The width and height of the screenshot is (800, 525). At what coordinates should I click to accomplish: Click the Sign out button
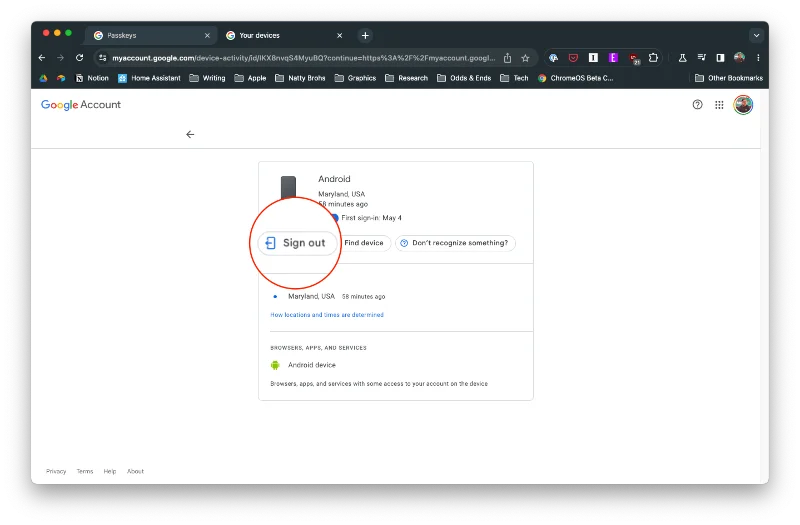(x=296, y=243)
